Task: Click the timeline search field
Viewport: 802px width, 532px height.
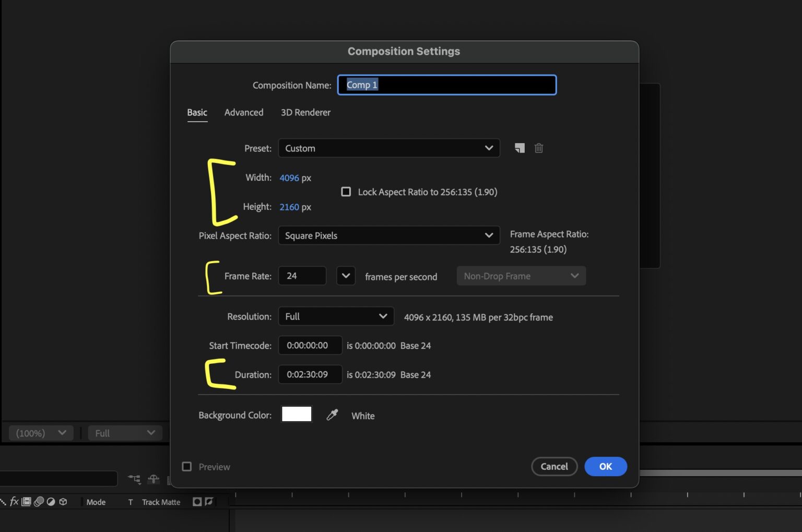Action: 58,478
